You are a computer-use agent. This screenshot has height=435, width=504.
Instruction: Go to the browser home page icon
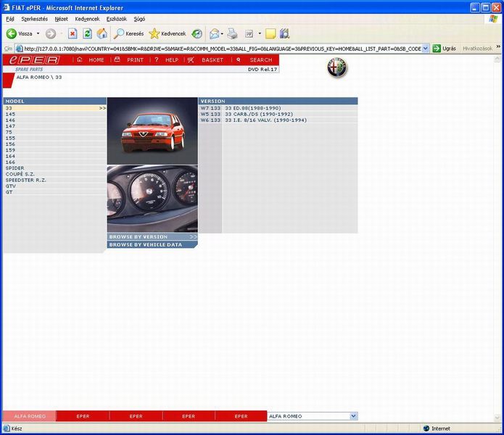point(102,33)
